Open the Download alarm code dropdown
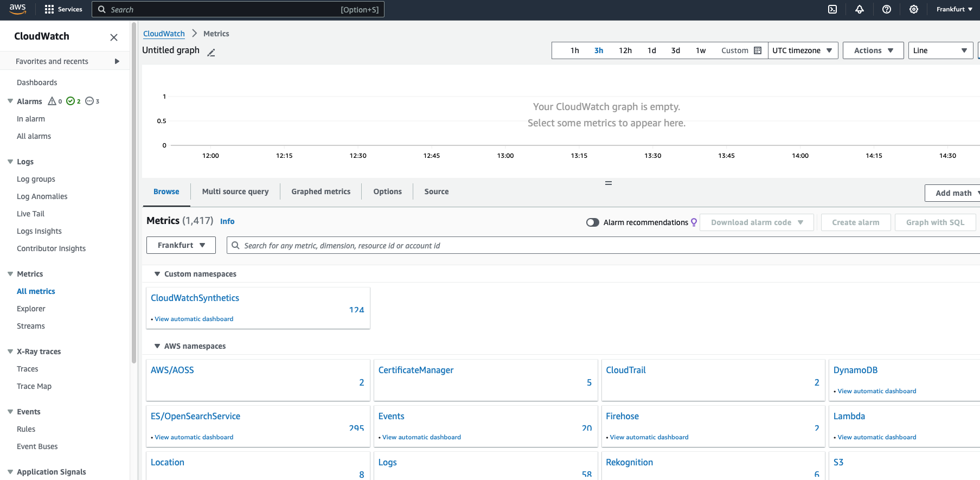 tap(757, 222)
